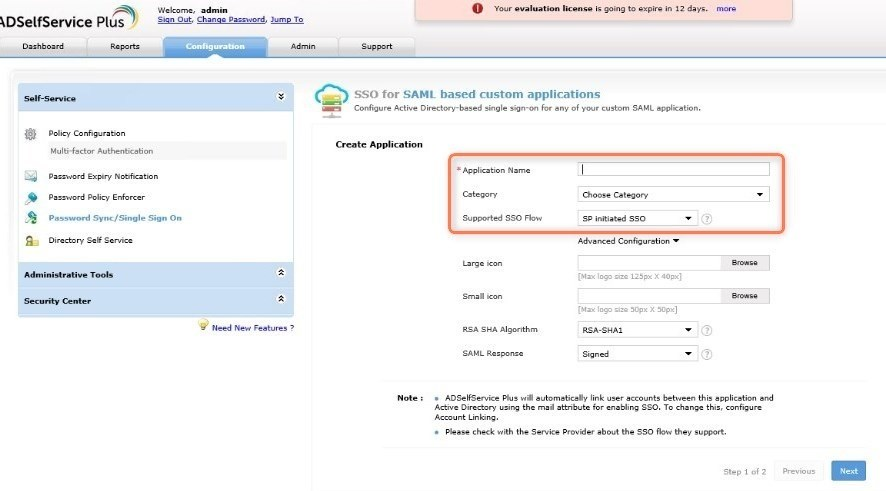The image size is (886, 491).
Task: Click the Password Expiry Notification envelope icon
Action: pos(31,176)
